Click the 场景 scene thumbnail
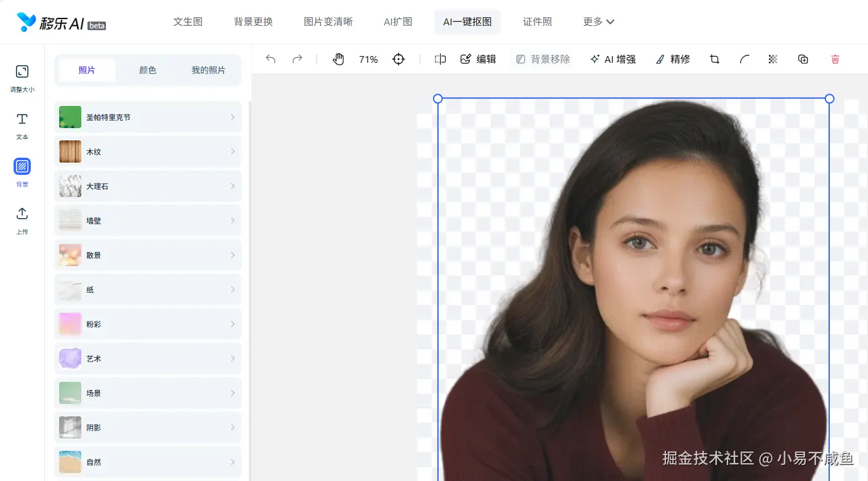This screenshot has width=868, height=481. [x=70, y=393]
